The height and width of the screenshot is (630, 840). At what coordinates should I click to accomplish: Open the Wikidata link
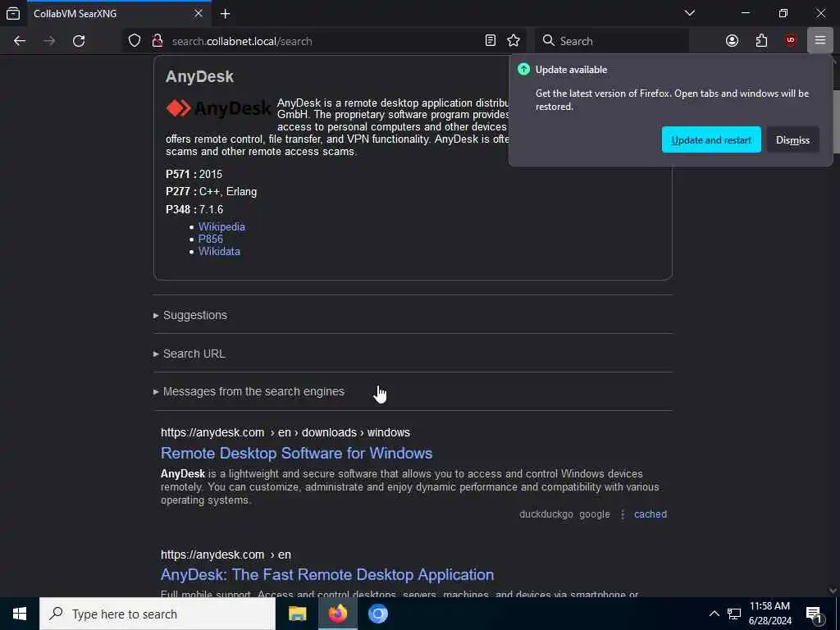tap(219, 251)
